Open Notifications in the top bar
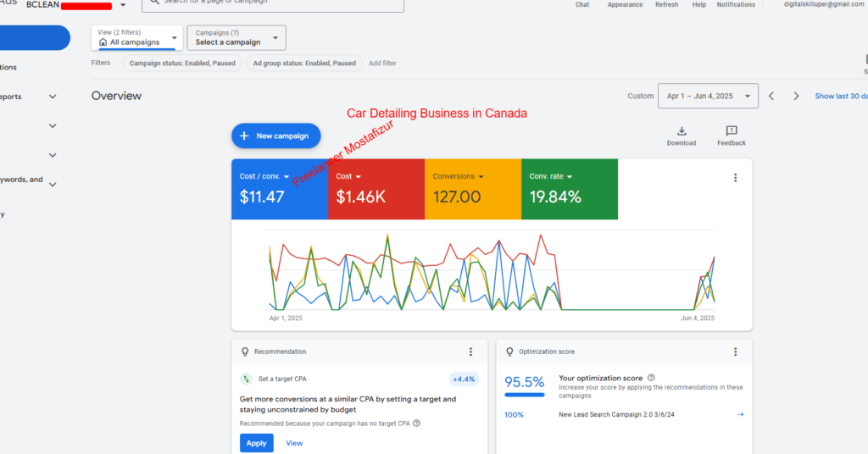 736,4
